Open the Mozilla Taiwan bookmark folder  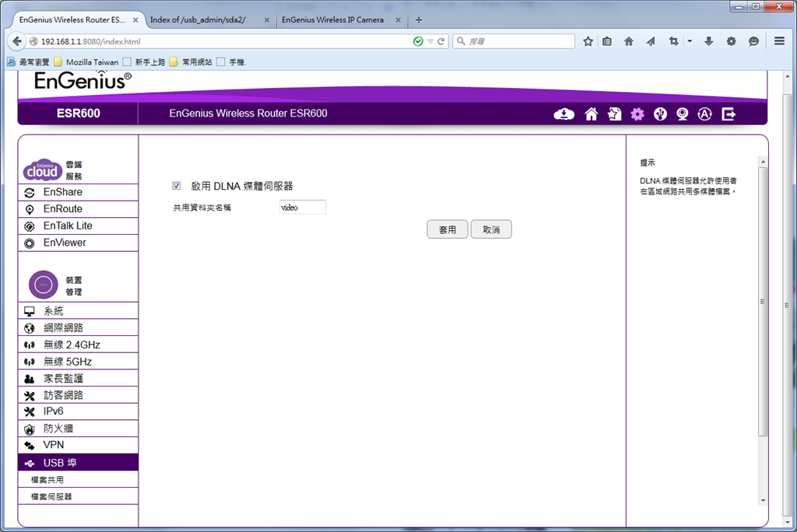pyautogui.click(x=86, y=62)
